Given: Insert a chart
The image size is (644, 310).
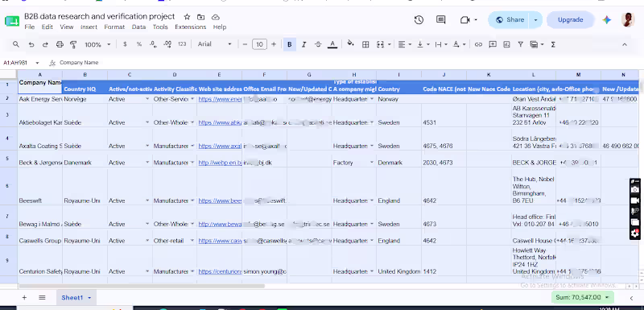Looking at the screenshot, I should 506,44.
